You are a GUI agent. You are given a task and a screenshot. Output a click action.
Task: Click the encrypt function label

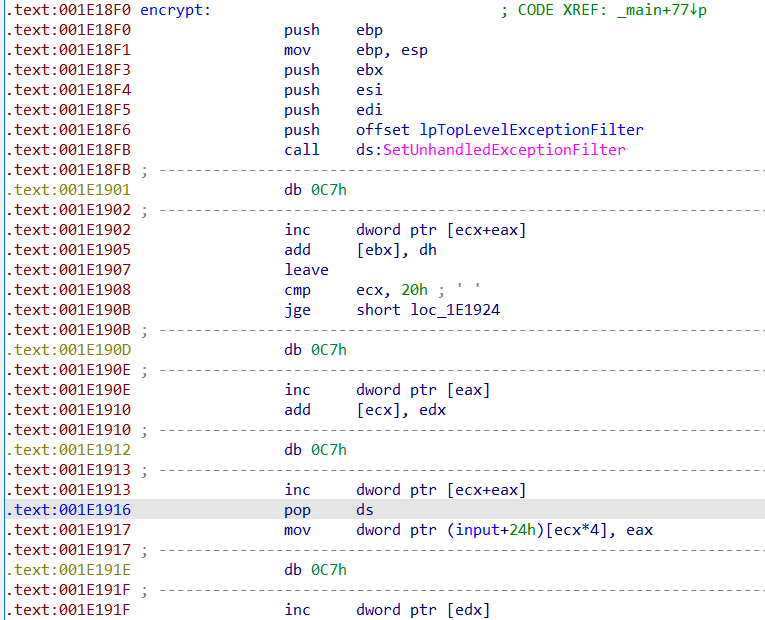[172, 10]
